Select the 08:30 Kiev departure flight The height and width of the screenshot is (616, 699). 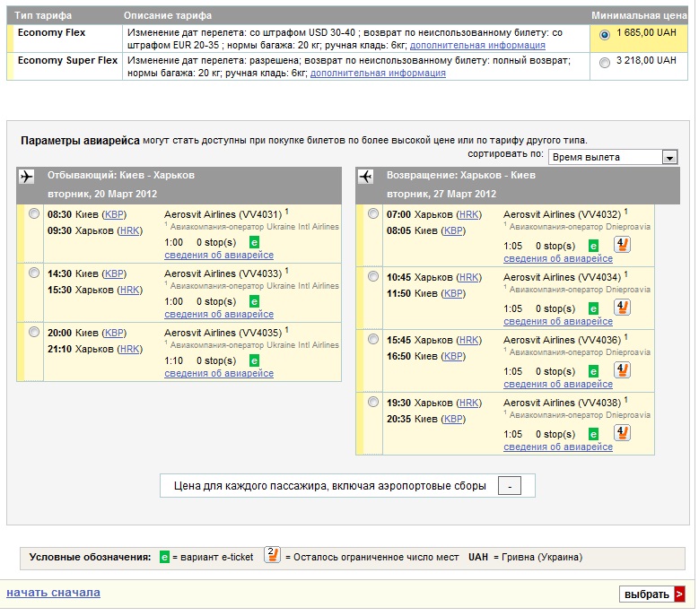(34, 214)
